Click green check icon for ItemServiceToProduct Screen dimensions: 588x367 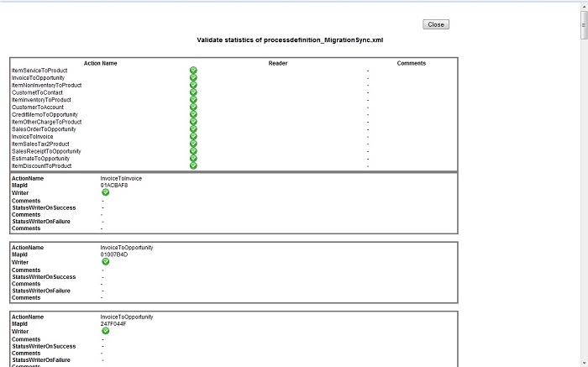click(193, 71)
